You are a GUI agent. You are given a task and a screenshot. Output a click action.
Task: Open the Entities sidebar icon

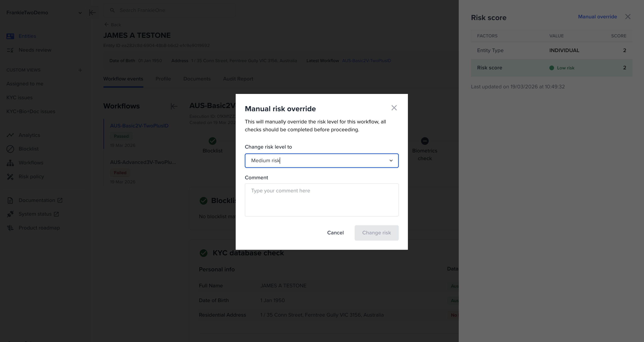pyautogui.click(x=10, y=36)
